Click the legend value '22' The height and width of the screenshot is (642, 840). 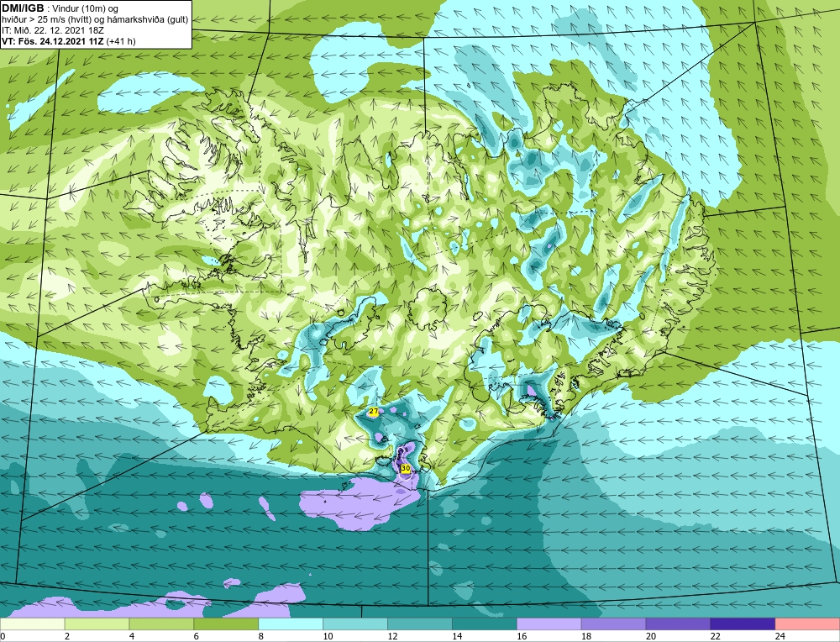click(x=715, y=636)
